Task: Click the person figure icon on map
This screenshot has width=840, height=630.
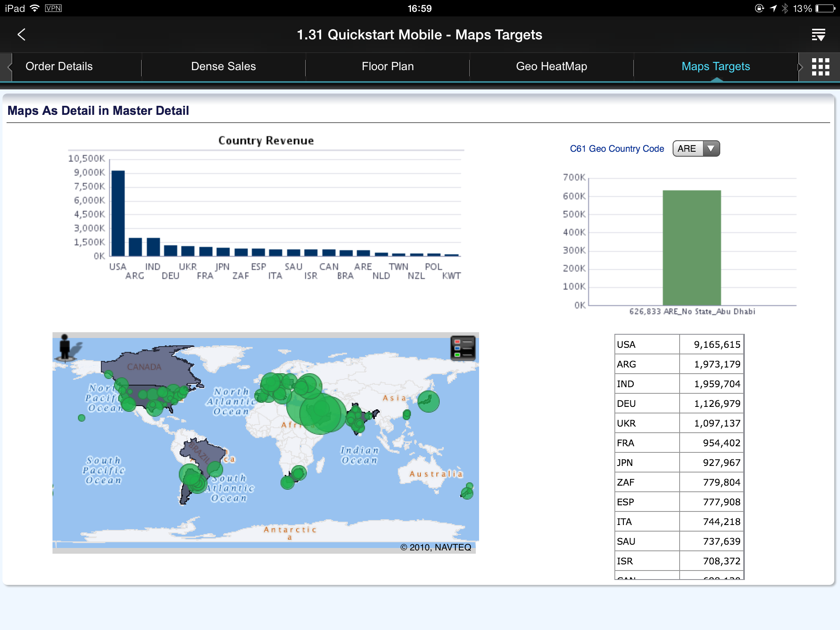Action: (66, 348)
